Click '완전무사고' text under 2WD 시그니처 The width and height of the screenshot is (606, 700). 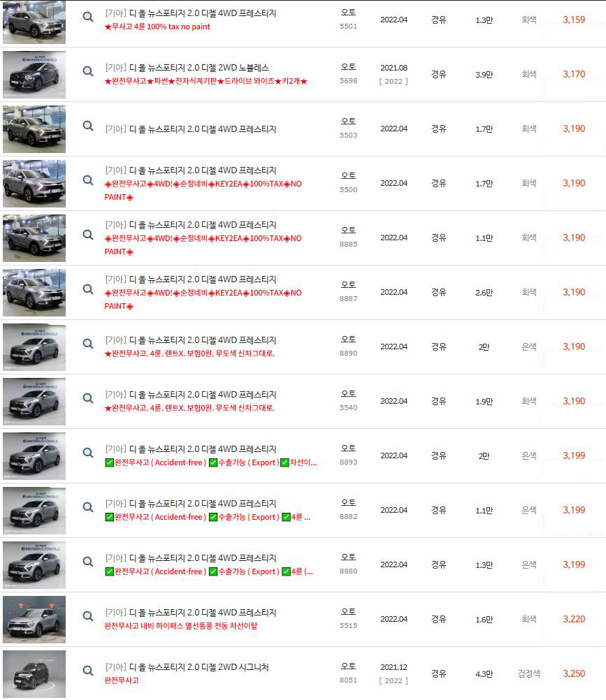122,680
